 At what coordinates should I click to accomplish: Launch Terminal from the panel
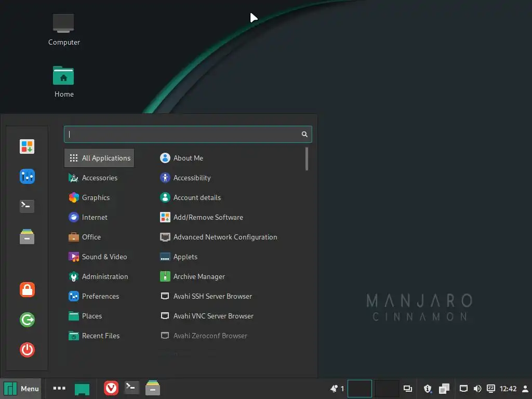tap(131, 388)
